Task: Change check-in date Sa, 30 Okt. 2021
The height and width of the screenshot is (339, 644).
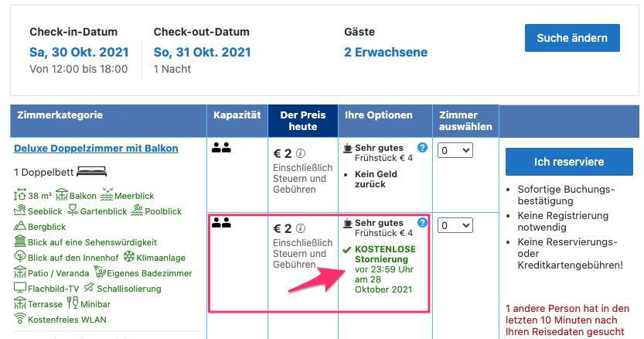Action: [x=80, y=53]
